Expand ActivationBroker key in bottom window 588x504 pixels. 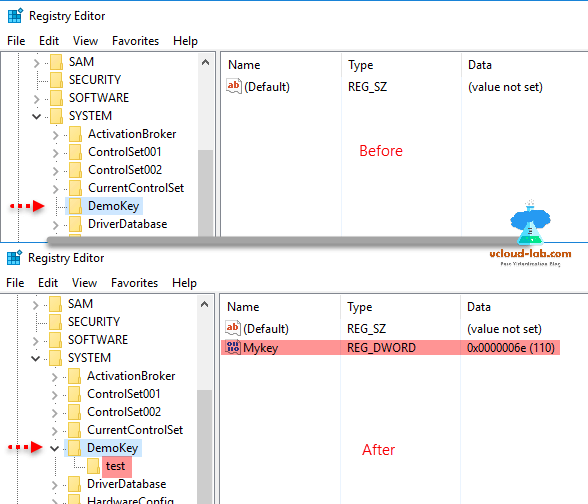54,376
